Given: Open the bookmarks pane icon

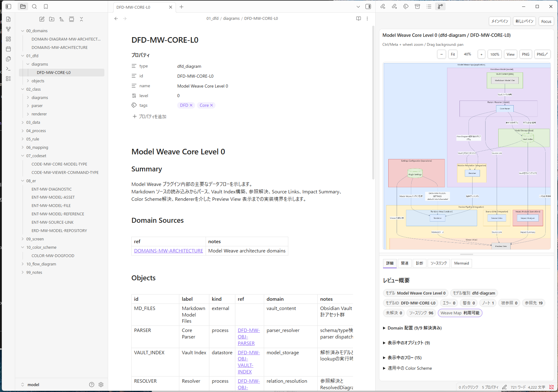Looking at the screenshot, I should [46, 6].
